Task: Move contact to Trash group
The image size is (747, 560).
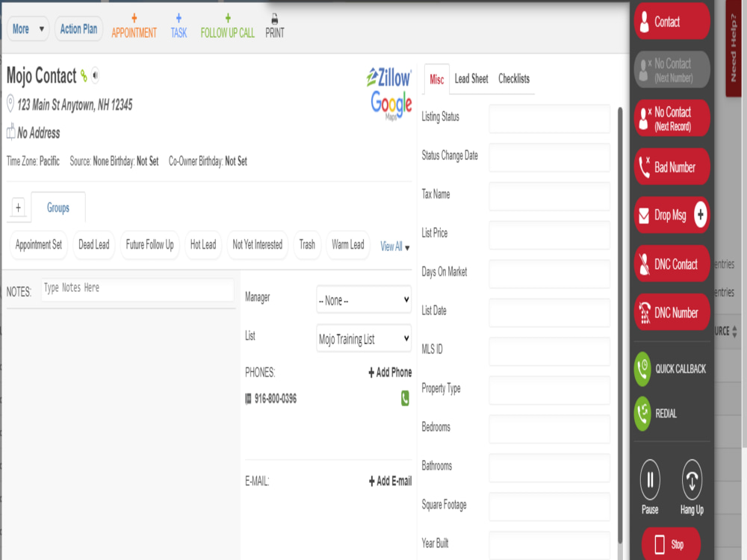Action: coord(307,245)
